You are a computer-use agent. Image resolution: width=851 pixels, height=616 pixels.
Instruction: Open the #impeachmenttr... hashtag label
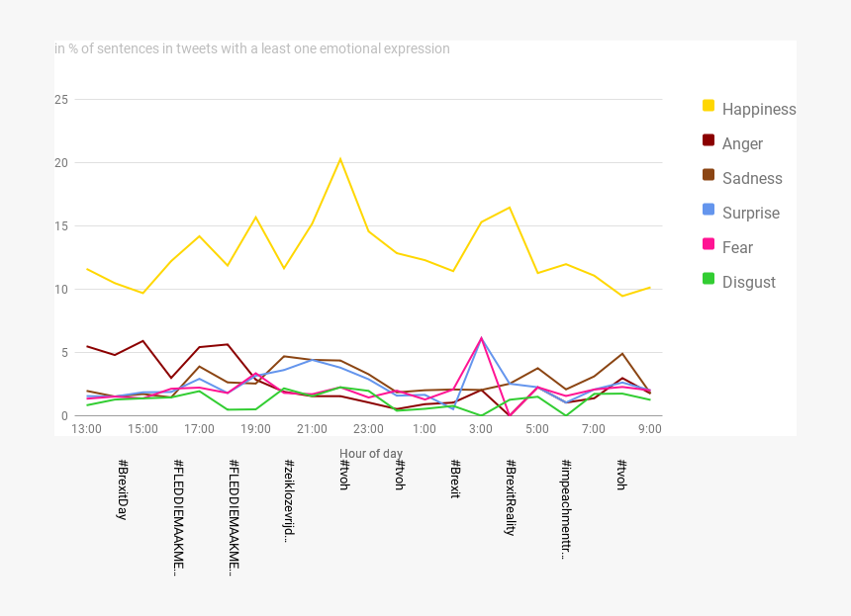pos(566,508)
